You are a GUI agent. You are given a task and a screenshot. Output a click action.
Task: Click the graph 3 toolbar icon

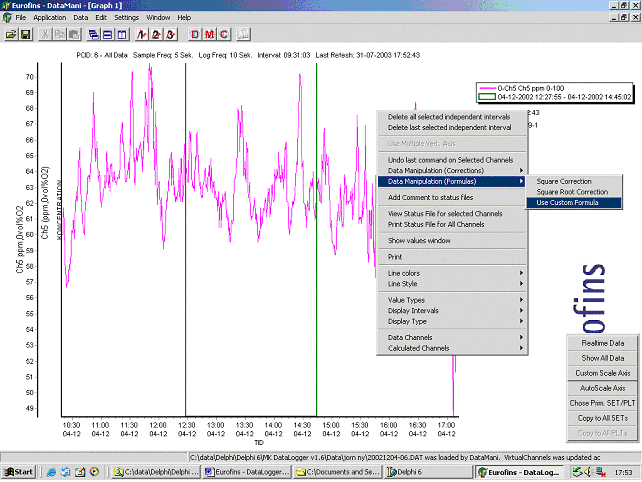click(x=170, y=34)
